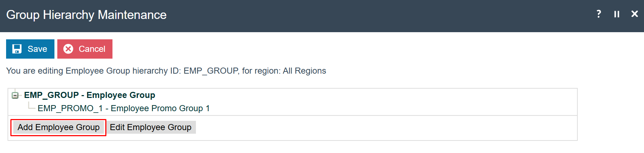This screenshot has height=153, width=644.
Task: Click empty tree panel area beside the root node
Action: point(365,95)
